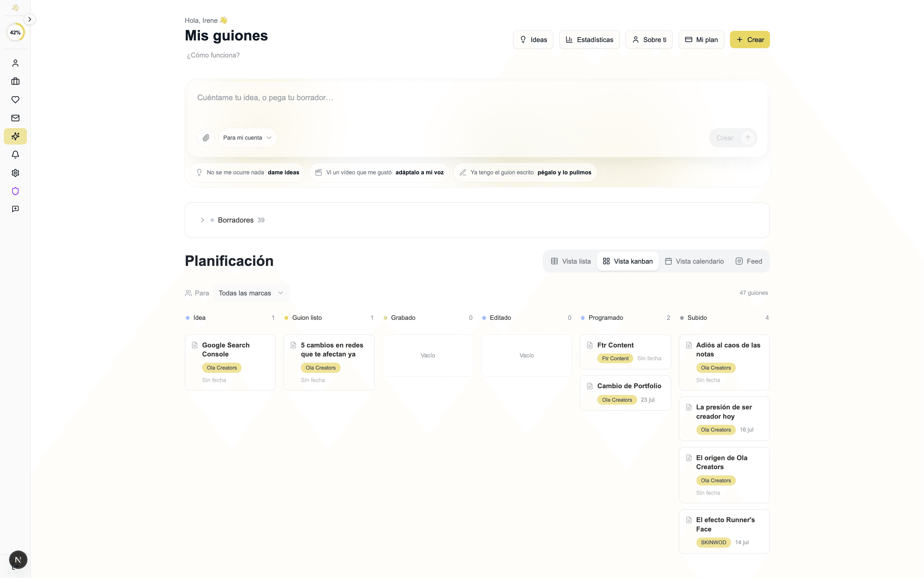Click the 42% progress ring
The width and height of the screenshot is (924, 578).
[x=15, y=32]
